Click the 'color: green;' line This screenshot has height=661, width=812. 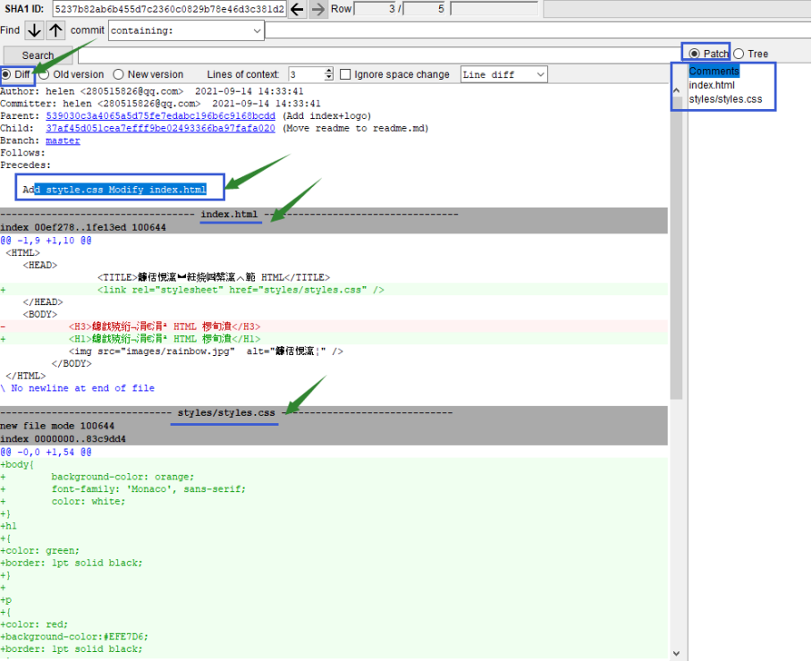tap(40, 551)
